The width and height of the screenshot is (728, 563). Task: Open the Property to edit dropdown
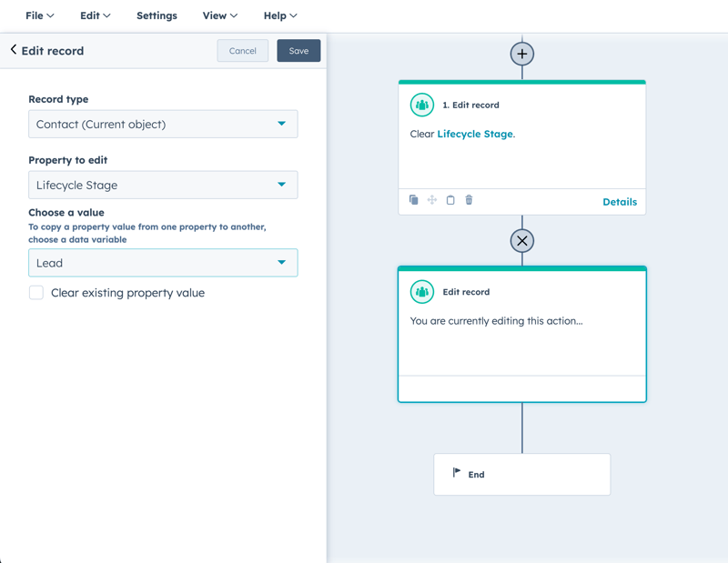point(163,185)
